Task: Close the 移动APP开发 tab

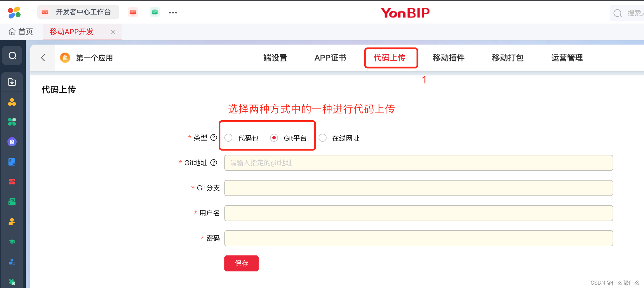Action: click(113, 32)
